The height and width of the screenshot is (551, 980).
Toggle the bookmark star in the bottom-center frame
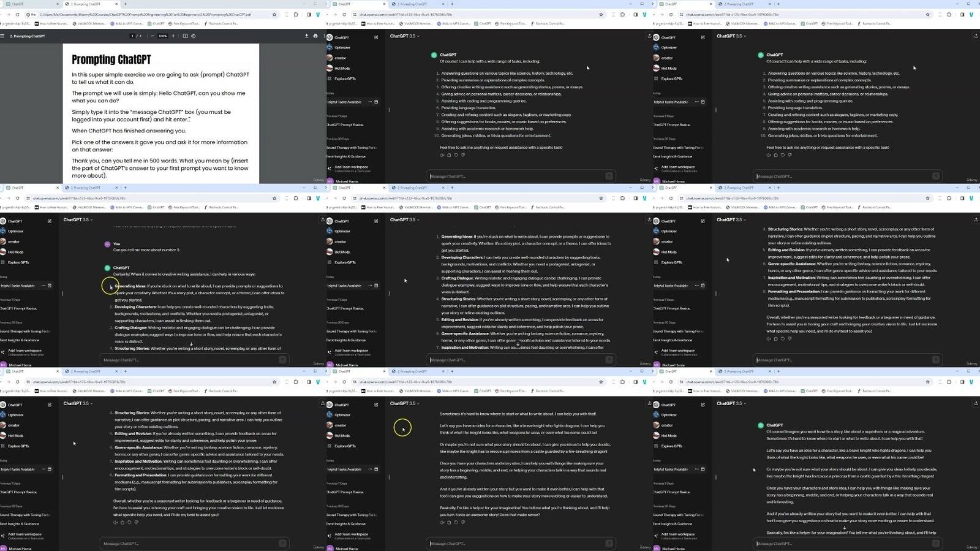tap(601, 382)
